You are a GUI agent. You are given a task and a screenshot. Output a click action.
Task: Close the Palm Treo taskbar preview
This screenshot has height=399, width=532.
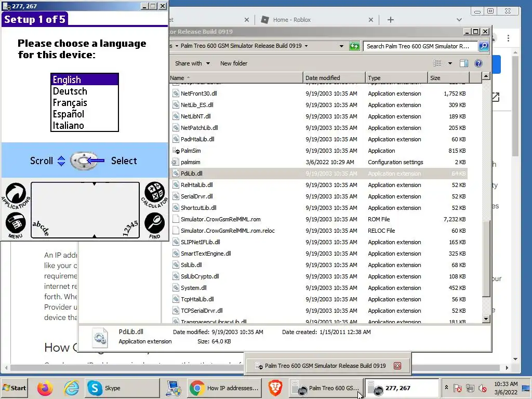pyautogui.click(x=397, y=366)
